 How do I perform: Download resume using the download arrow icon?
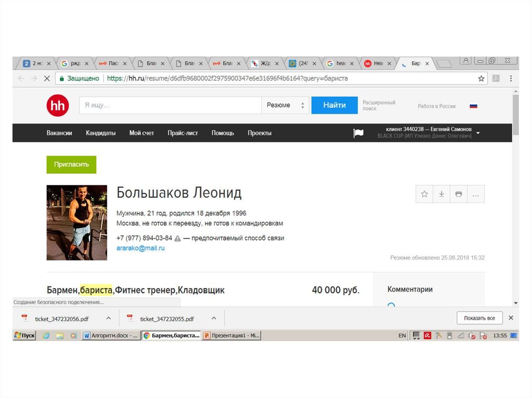point(442,194)
